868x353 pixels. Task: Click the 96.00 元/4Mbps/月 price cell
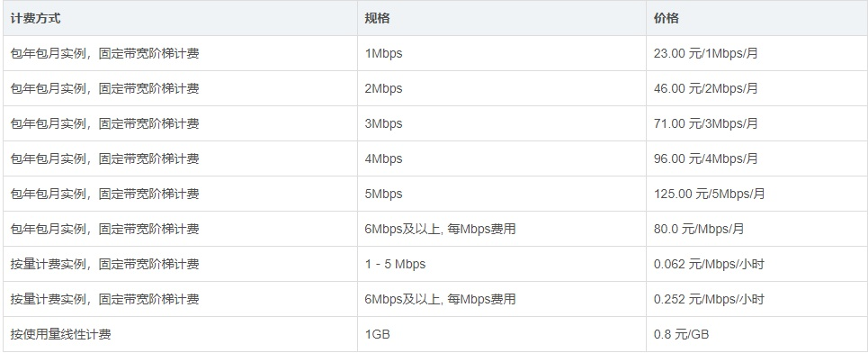coord(756,158)
